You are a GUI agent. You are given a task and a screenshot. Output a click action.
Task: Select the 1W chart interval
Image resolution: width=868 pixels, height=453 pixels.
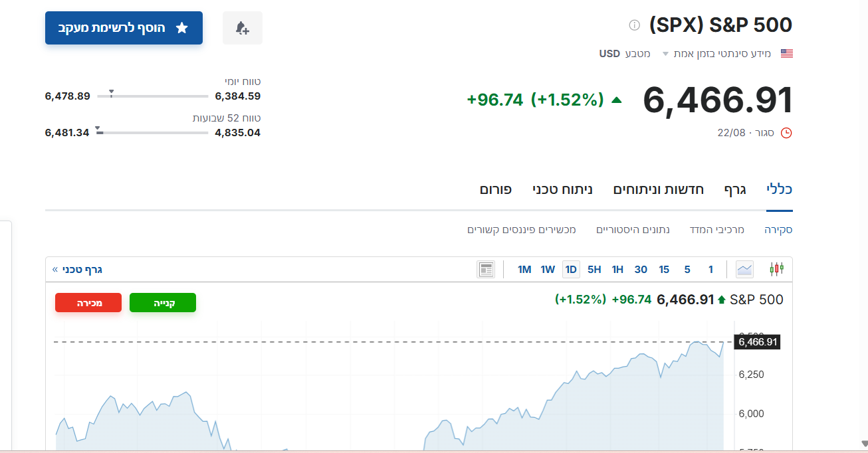(x=548, y=269)
